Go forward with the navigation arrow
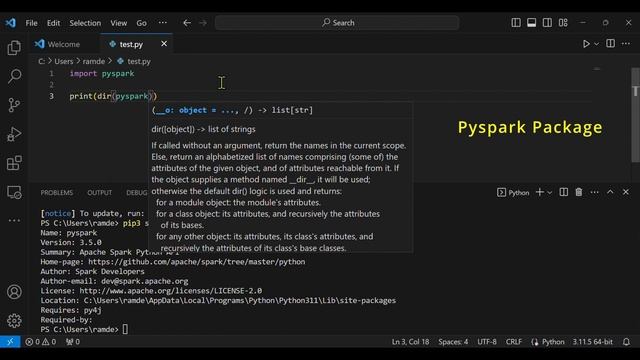The height and width of the screenshot is (360, 640). tap(203, 23)
